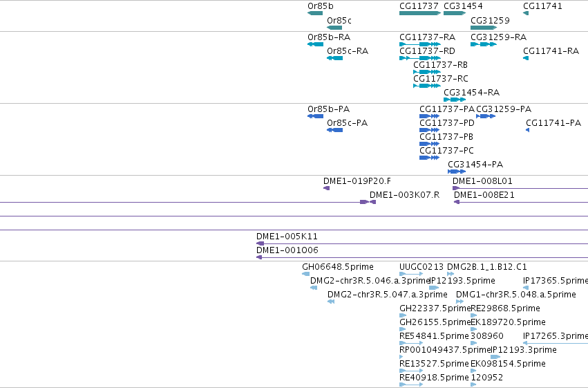The image size is (588, 388).
Task: Select the IP12193.5prime EST
Action: click(434, 288)
